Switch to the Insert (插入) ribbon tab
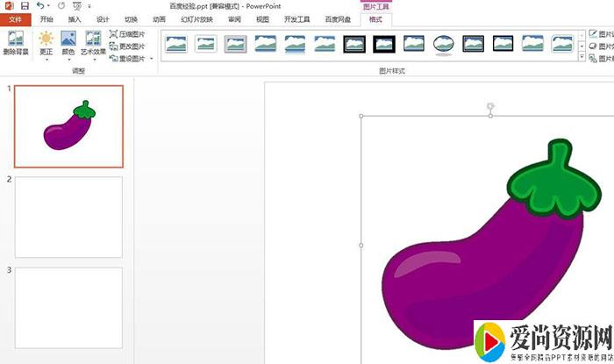The image size is (614, 364). (x=75, y=18)
